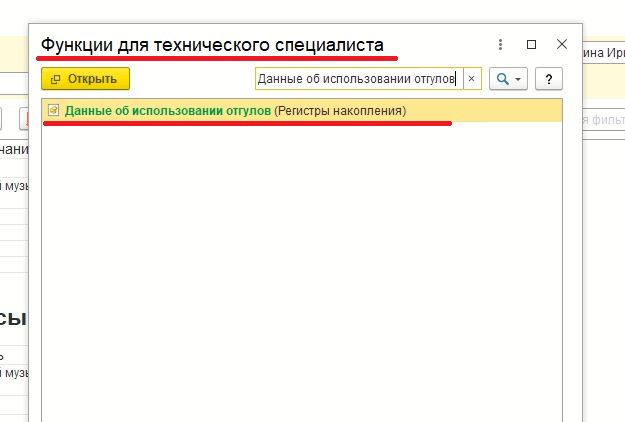Click the register icon beside Данные об использовании отгулов
Screen dimensions: 625x422
pyautogui.click(x=53, y=110)
